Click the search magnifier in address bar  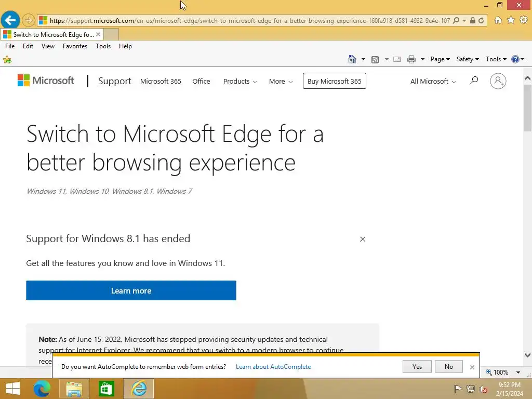(456, 20)
